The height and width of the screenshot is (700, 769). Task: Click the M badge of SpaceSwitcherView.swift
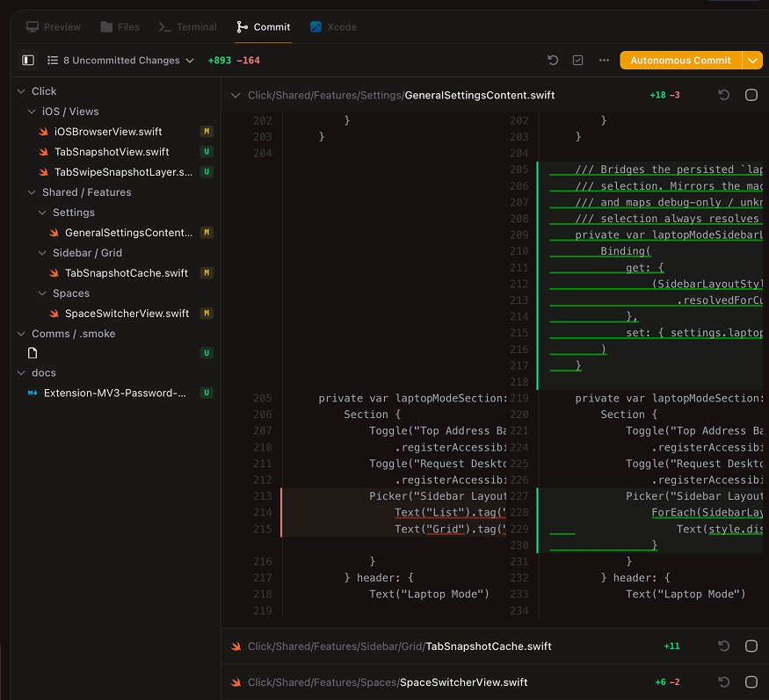coord(207,314)
